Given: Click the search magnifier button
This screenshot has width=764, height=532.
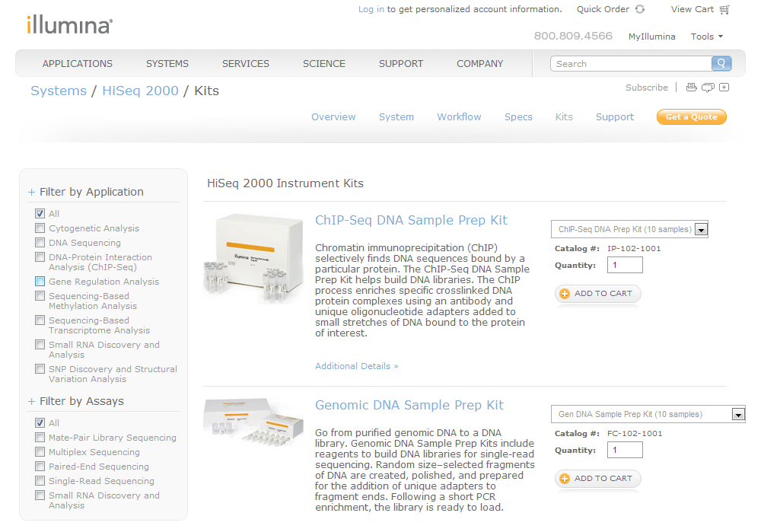Looking at the screenshot, I should [721, 63].
